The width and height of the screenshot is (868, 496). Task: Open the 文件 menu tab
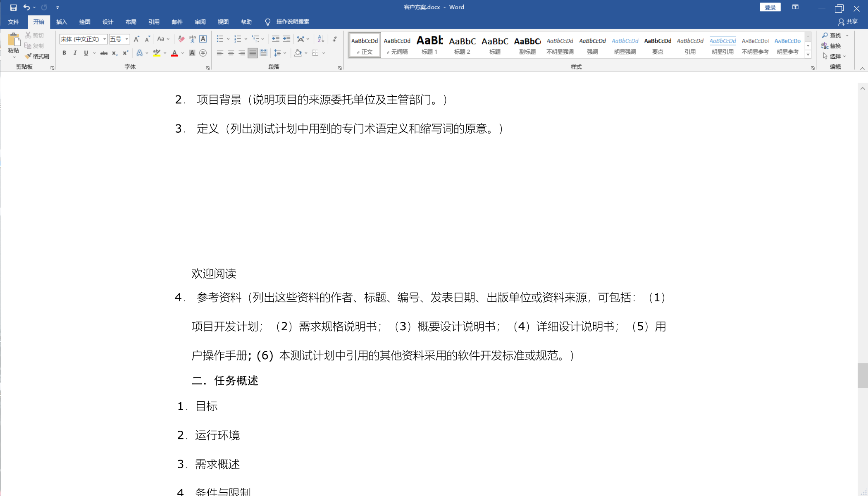[13, 21]
